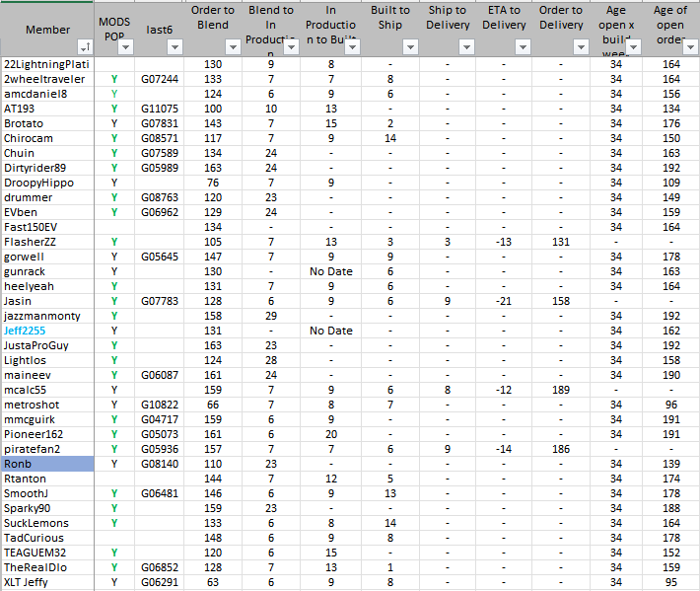Open the Built to Ship filter dropdown

pyautogui.click(x=410, y=46)
